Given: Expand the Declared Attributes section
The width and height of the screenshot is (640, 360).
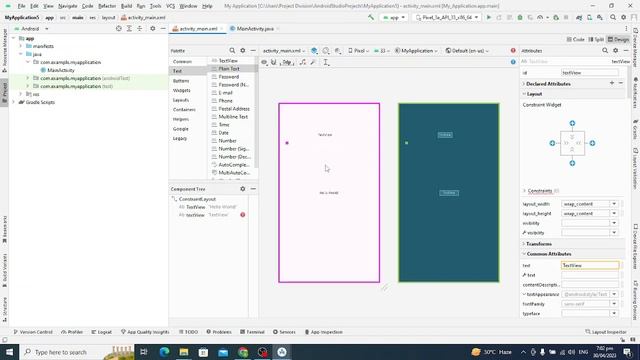Looking at the screenshot, I should coord(524,84).
